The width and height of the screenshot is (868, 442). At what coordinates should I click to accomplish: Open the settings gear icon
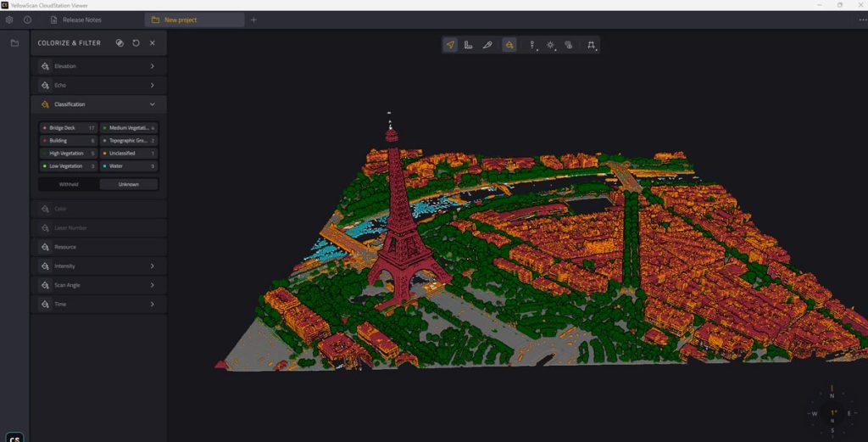click(8, 20)
